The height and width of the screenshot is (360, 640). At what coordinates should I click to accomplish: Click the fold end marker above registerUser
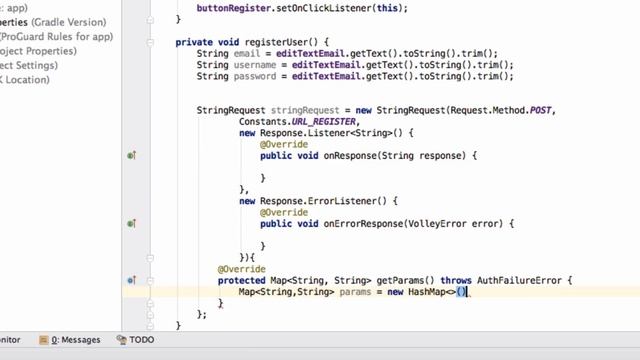(x=150, y=20)
